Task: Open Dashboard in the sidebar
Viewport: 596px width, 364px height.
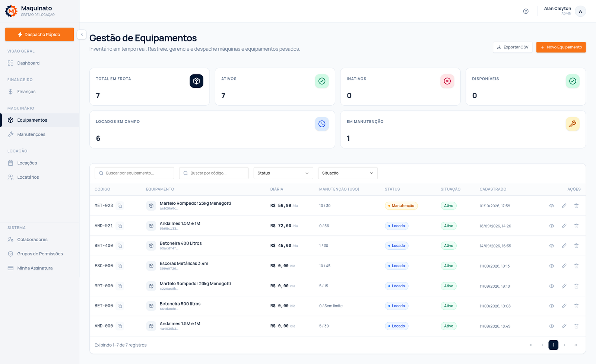Action: point(39,63)
